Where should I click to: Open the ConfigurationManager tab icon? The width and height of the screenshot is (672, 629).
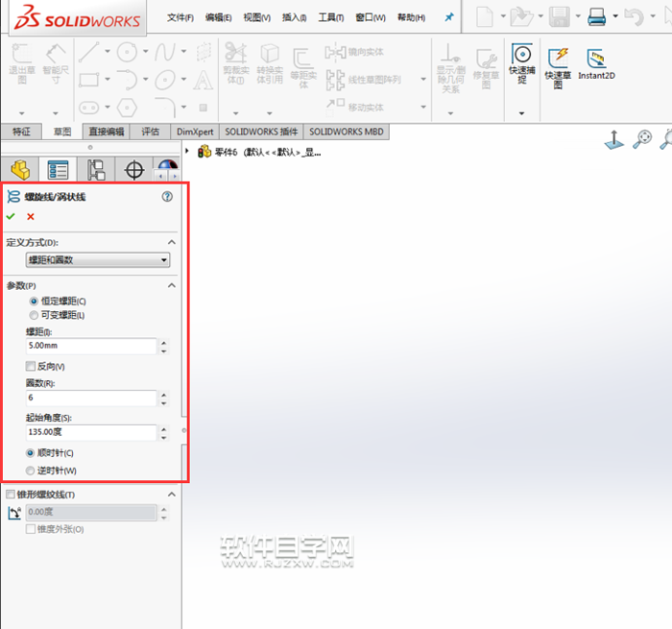(96, 170)
